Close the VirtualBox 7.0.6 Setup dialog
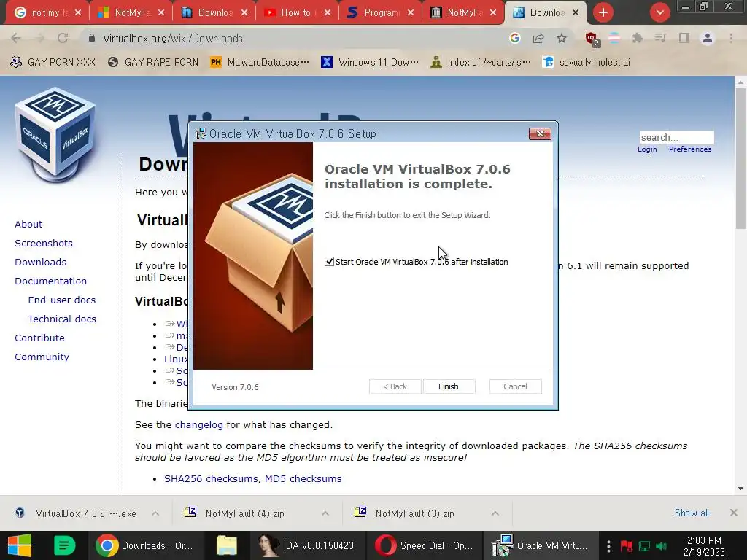 [x=540, y=134]
